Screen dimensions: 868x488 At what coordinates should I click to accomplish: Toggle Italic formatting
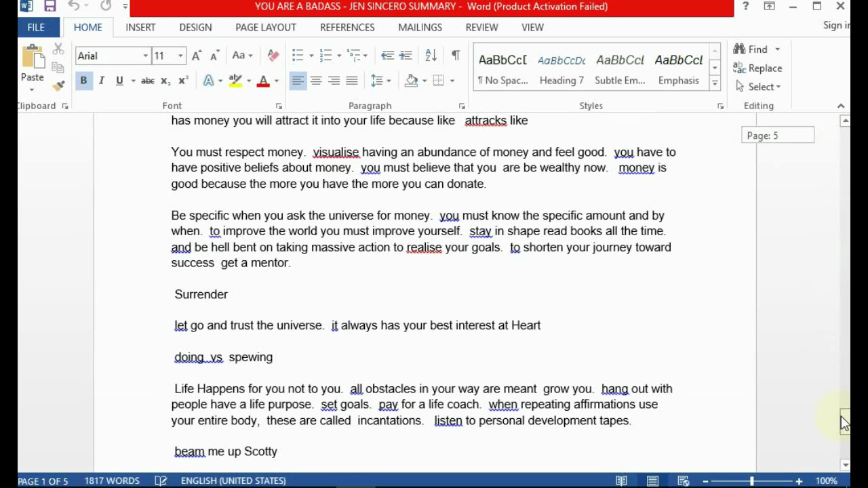pyautogui.click(x=101, y=81)
